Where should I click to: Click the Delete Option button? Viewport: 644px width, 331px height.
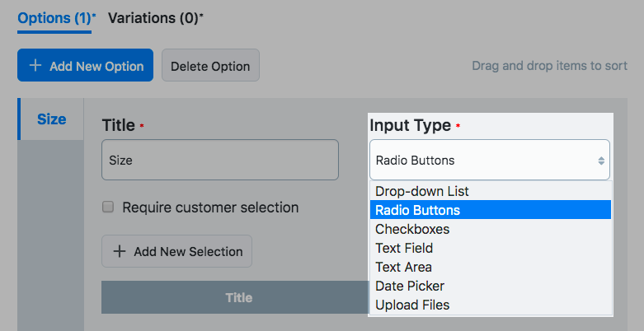210,66
